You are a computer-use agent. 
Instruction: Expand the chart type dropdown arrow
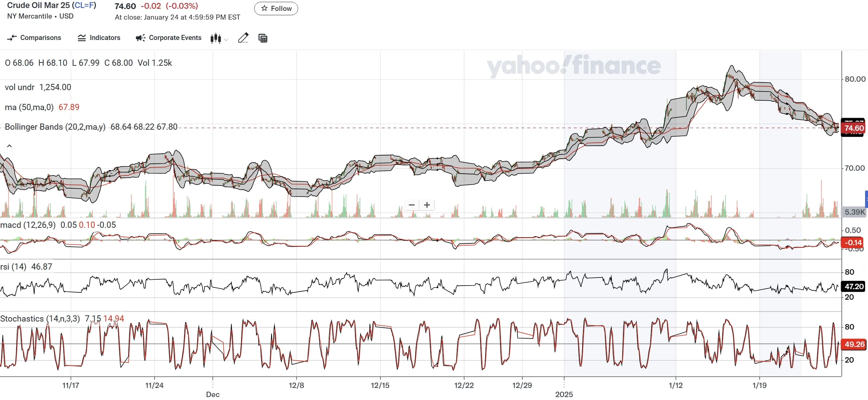coord(226,40)
